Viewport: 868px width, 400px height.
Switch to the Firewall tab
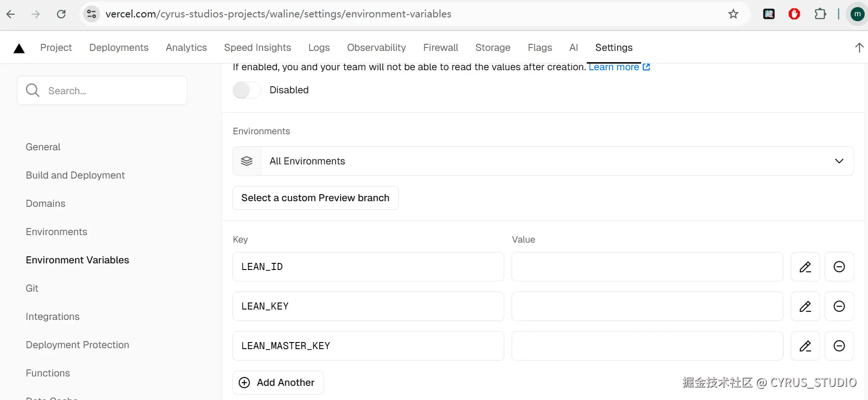click(441, 48)
